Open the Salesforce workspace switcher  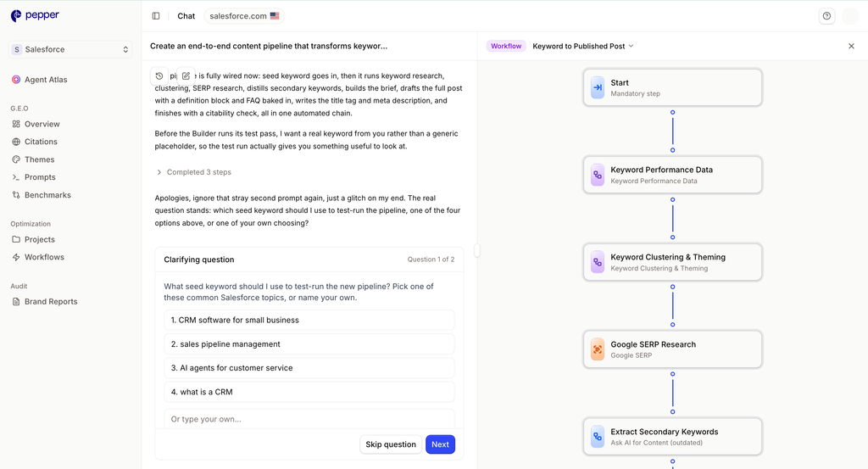[x=70, y=49]
